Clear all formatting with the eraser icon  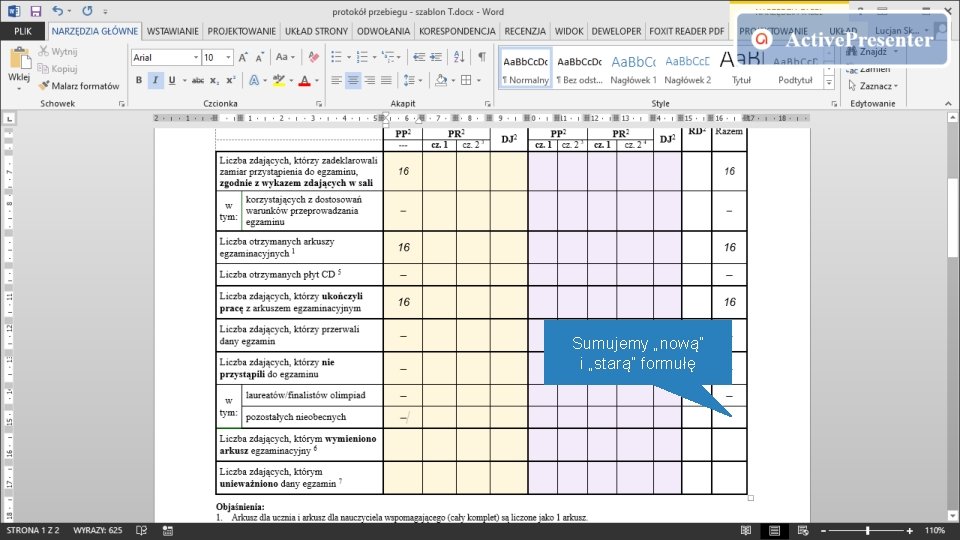pos(313,57)
